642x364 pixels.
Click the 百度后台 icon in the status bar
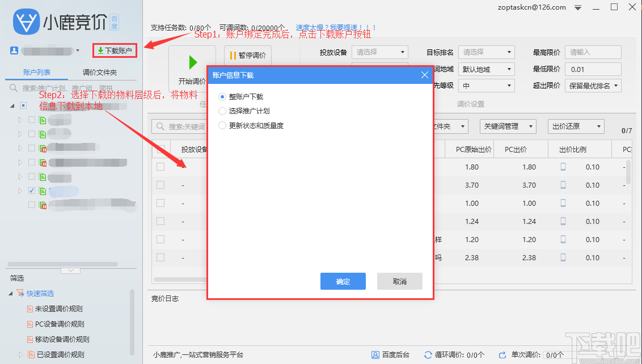pyautogui.click(x=375, y=354)
